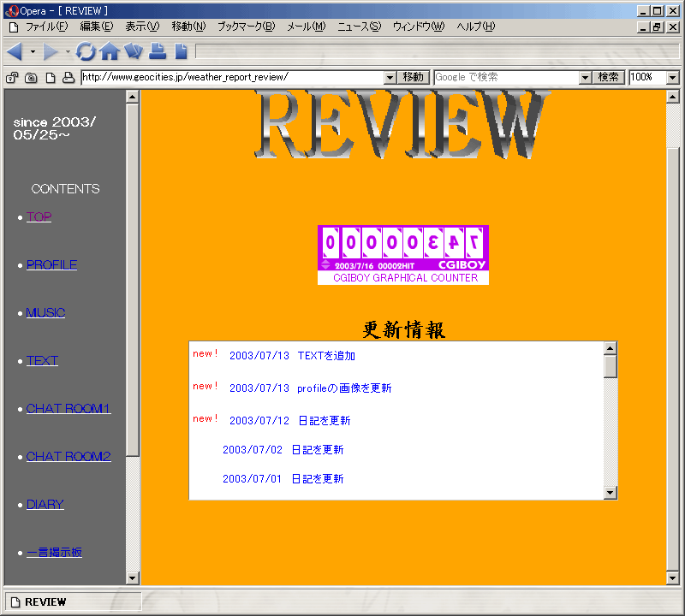The image size is (685, 616).
Task: Click the update list scrollbar down arrow
Action: click(x=611, y=493)
